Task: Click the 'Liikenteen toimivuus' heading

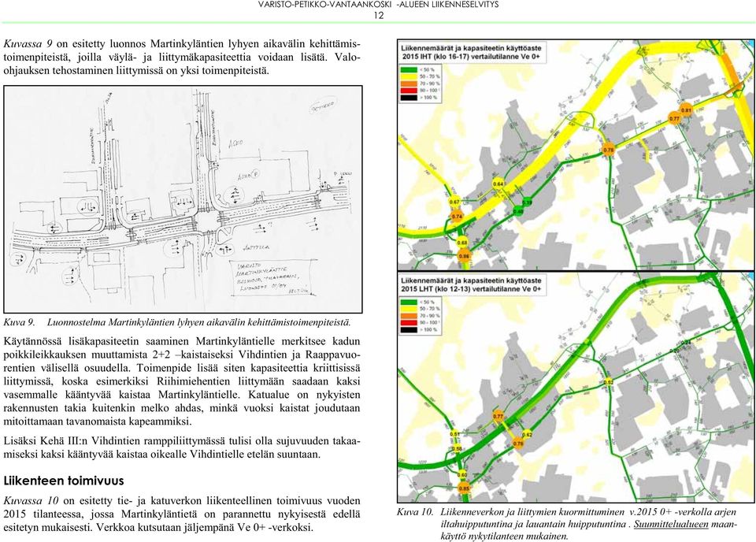Action: tap(64, 481)
